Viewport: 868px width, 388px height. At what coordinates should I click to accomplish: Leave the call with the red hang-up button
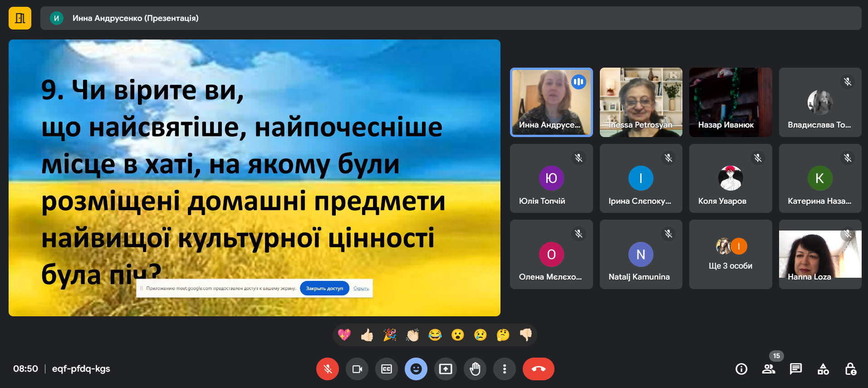tap(538, 369)
